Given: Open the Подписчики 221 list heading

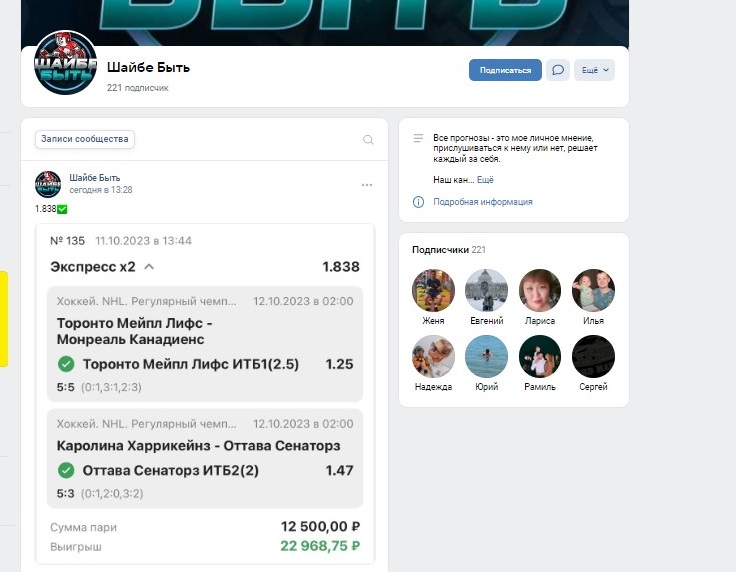Looking at the screenshot, I should [449, 250].
